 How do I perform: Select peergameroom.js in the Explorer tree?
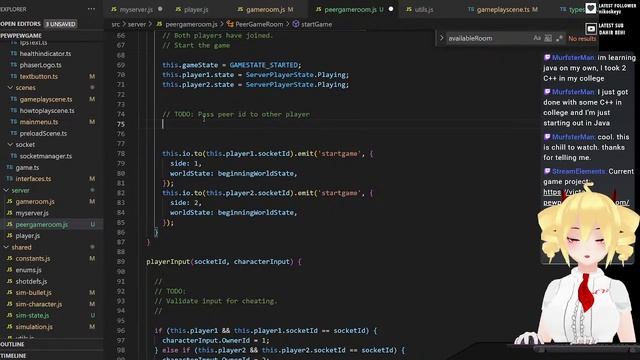[41, 224]
